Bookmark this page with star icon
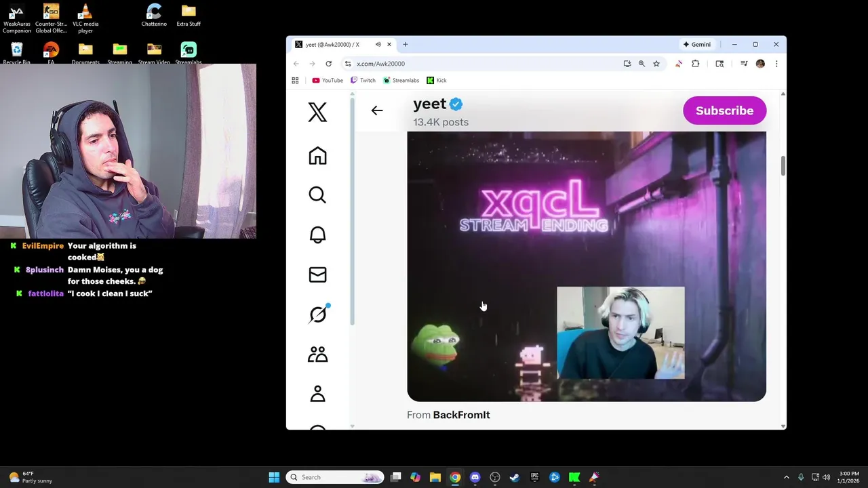Image resolution: width=868 pixels, height=488 pixels. pyautogui.click(x=656, y=64)
